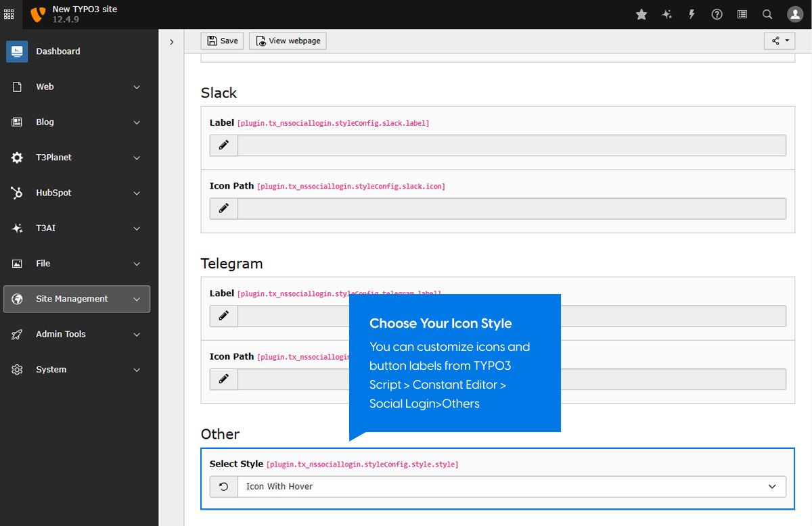The width and height of the screenshot is (812, 526).
Task: Expand the page tree panel arrow
Action: click(171, 42)
